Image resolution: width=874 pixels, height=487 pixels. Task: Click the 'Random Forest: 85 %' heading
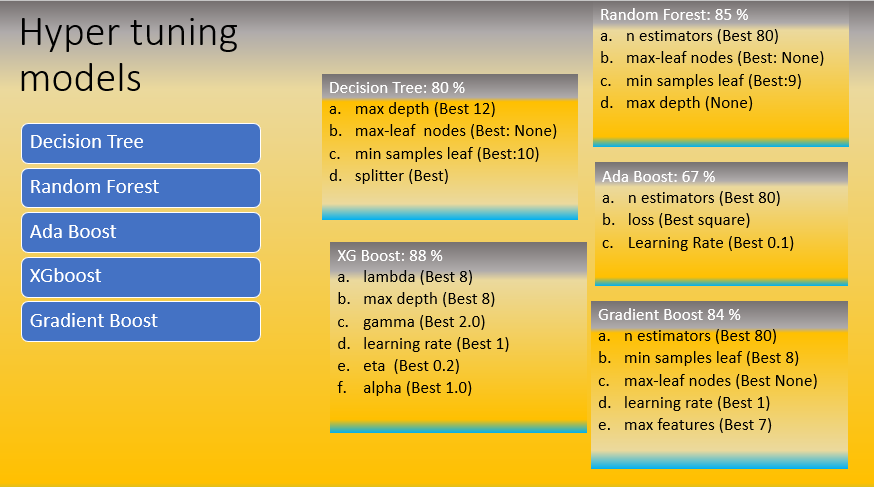coord(674,14)
